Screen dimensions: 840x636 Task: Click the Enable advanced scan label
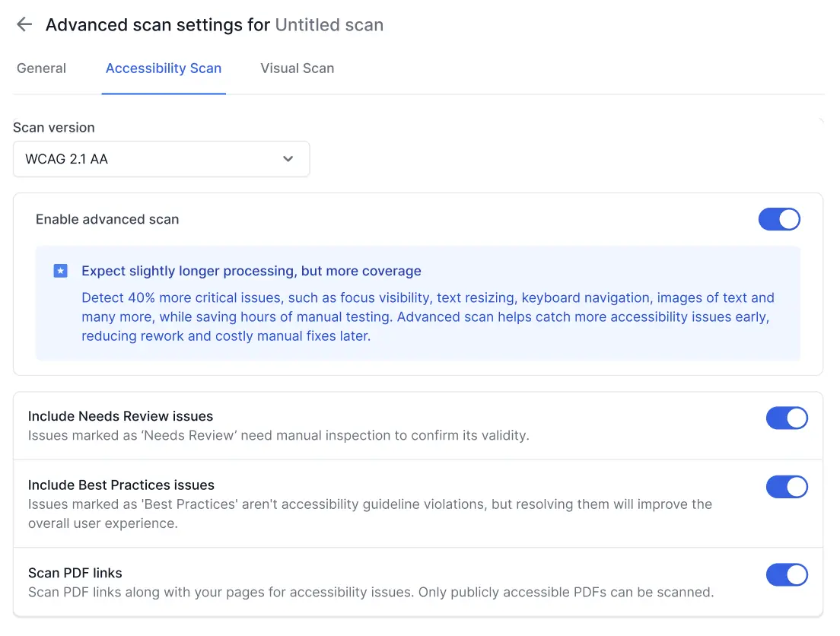point(107,219)
